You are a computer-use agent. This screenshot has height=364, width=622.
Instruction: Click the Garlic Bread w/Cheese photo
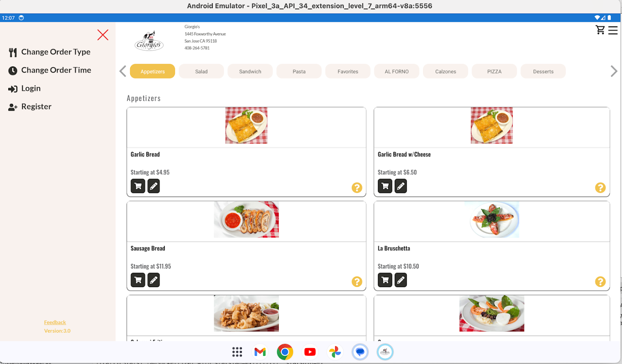pos(492,126)
